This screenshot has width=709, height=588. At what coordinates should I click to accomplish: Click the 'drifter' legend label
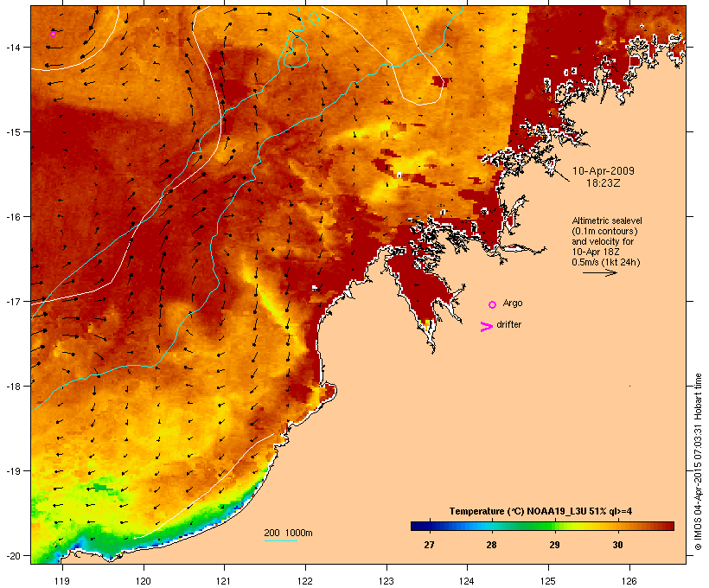[508, 324]
